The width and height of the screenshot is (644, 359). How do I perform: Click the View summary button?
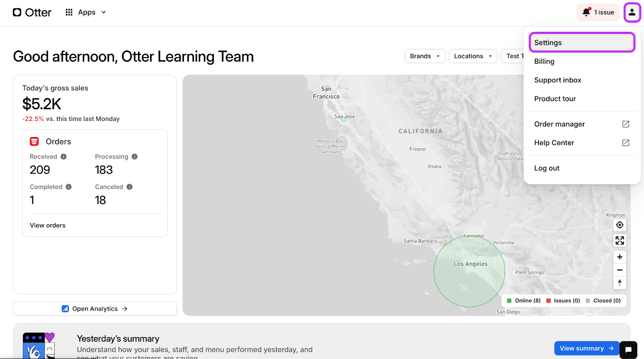point(586,348)
